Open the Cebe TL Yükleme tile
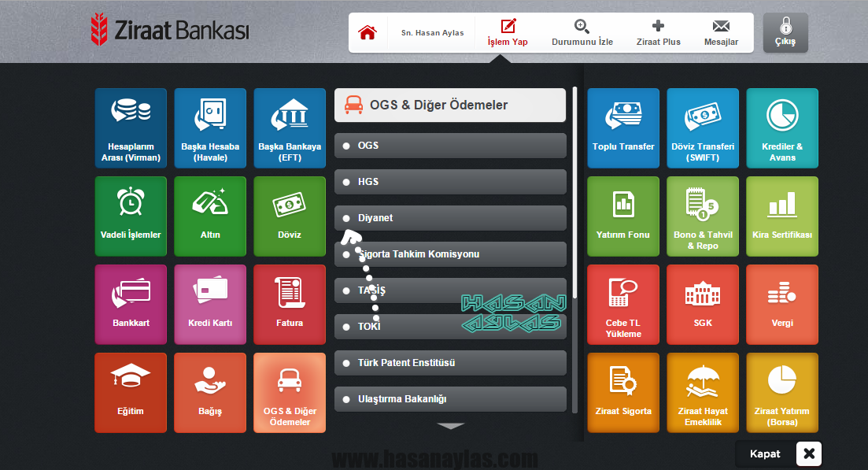Viewport: 868px width, 470px height. (x=623, y=304)
